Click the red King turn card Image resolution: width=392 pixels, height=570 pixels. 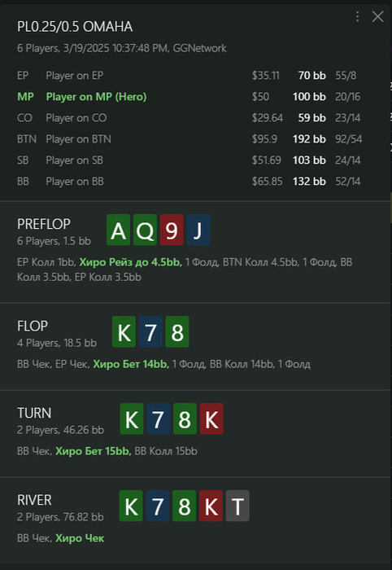(x=211, y=419)
